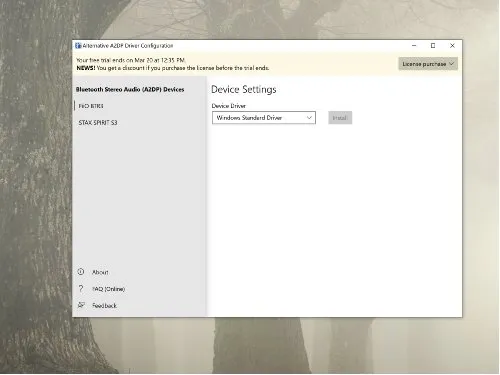Open the About page link

(100, 272)
